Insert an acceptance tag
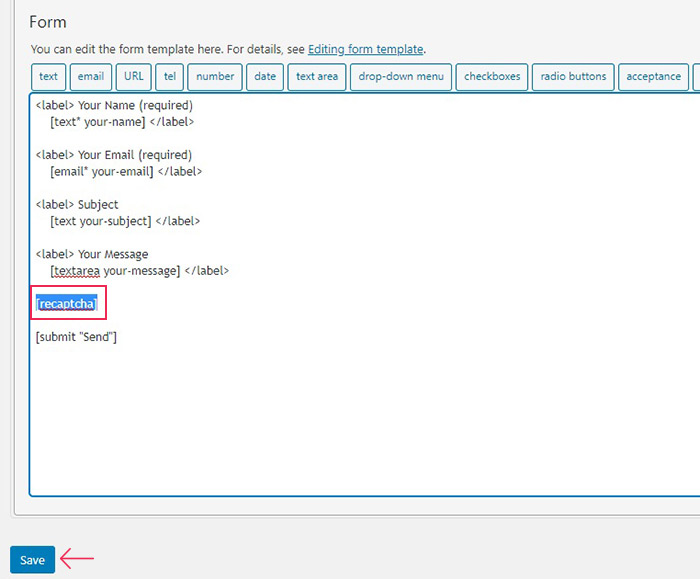700x579 pixels. point(654,77)
